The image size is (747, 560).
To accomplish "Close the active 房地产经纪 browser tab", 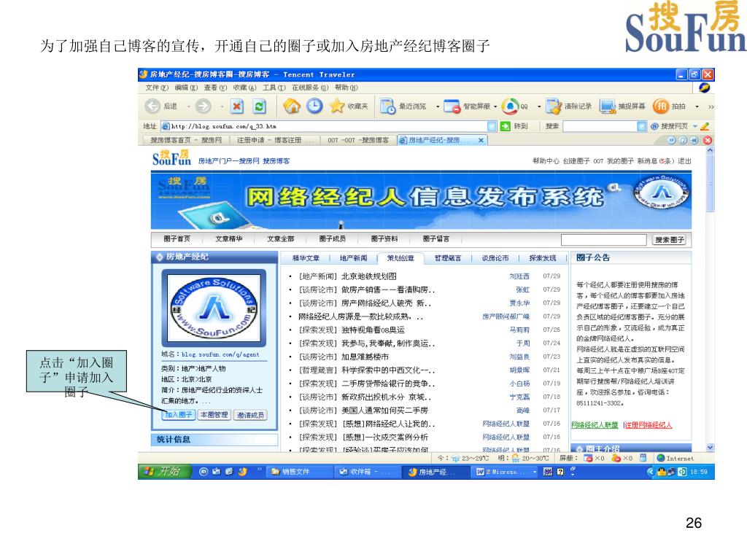I will click(481, 140).
